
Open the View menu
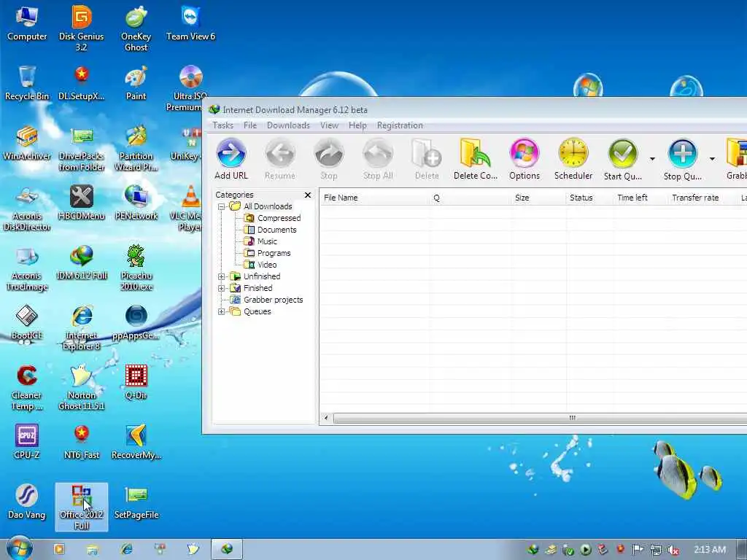329,125
